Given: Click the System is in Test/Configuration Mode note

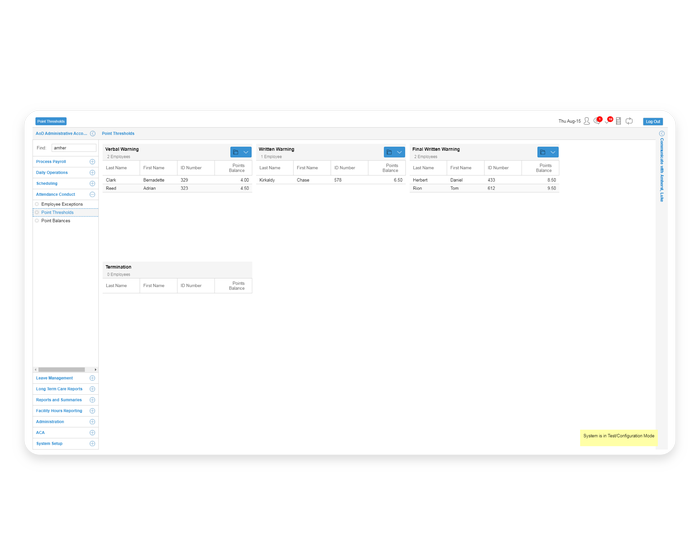Looking at the screenshot, I should [619, 436].
